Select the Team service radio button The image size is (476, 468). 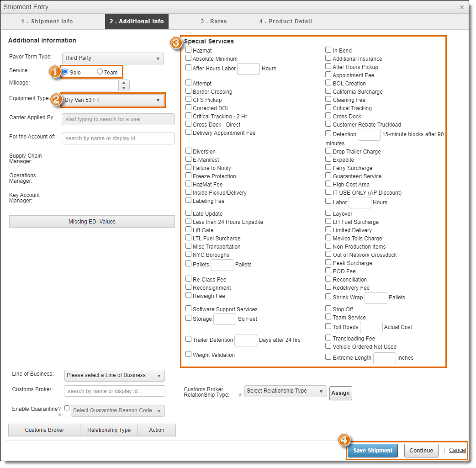coord(100,72)
